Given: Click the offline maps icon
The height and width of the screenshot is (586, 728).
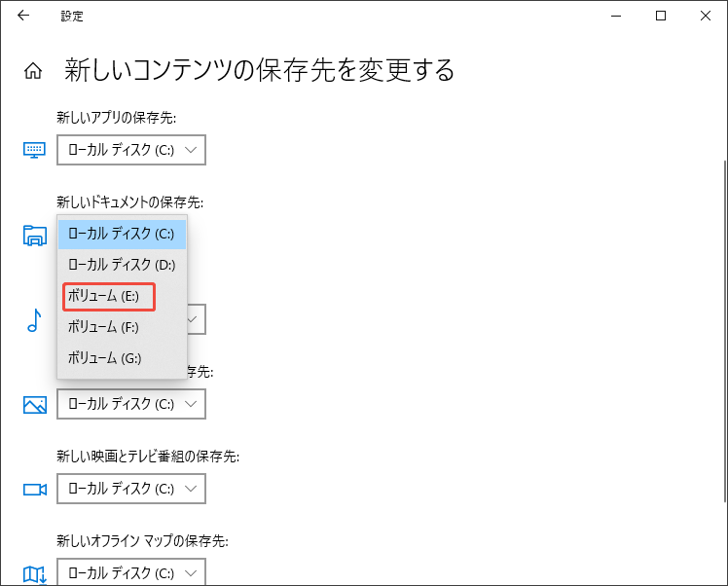Looking at the screenshot, I should [35, 574].
